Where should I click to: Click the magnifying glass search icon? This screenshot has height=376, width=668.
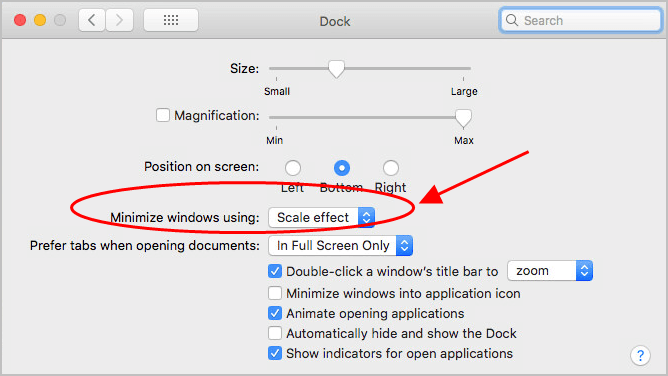512,20
